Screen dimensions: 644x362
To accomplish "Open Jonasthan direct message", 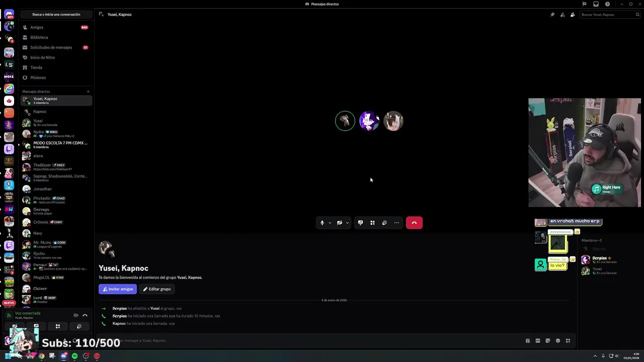I will coord(56,189).
